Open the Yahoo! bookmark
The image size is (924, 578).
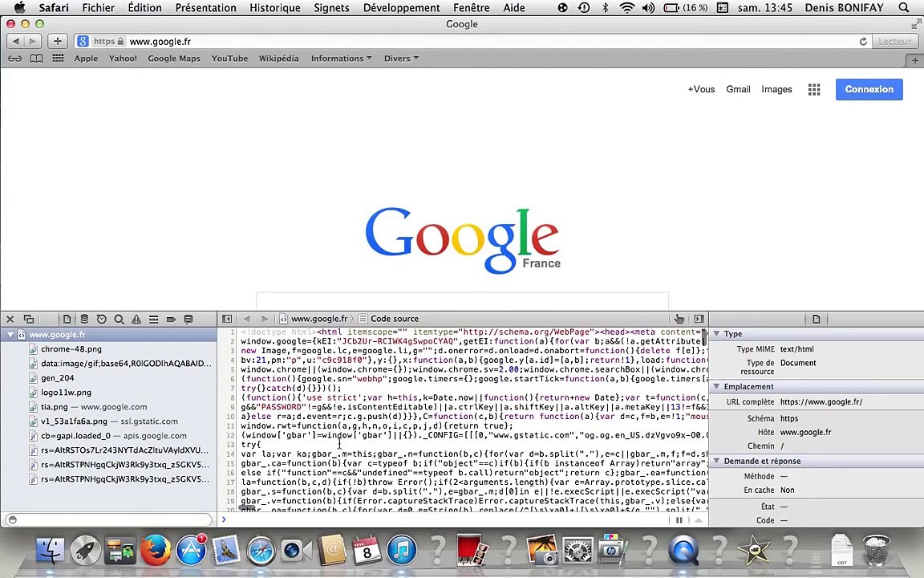click(123, 59)
